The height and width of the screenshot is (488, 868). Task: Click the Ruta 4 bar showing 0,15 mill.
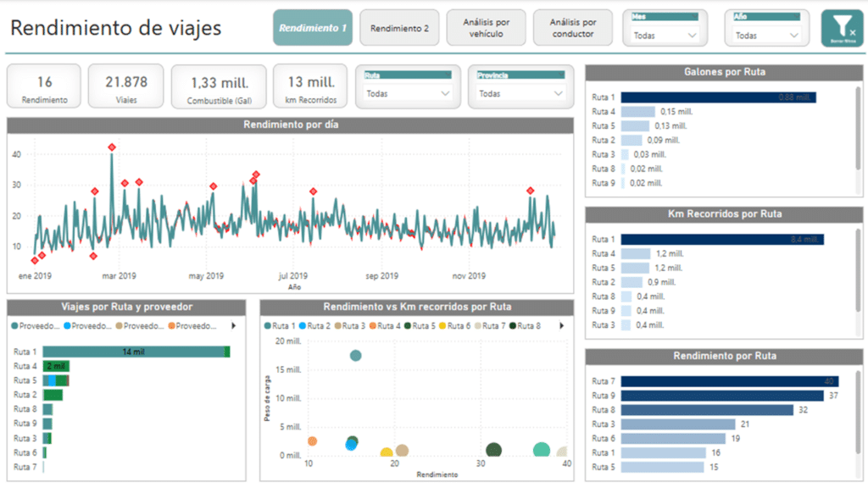pyautogui.click(x=637, y=112)
